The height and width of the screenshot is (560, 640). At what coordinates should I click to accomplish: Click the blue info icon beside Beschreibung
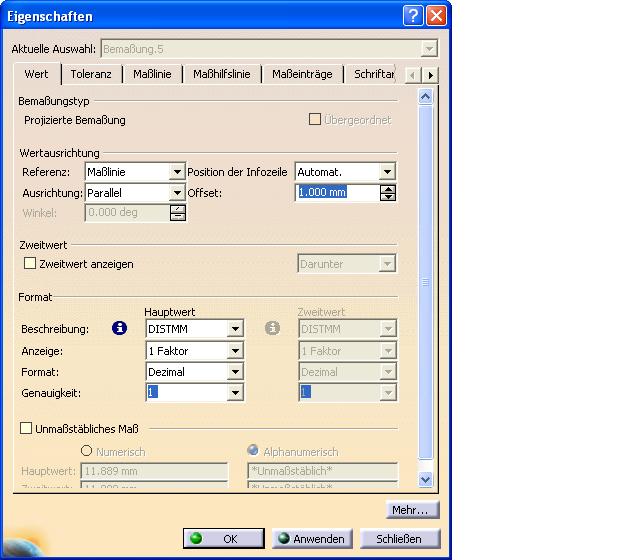tap(119, 328)
